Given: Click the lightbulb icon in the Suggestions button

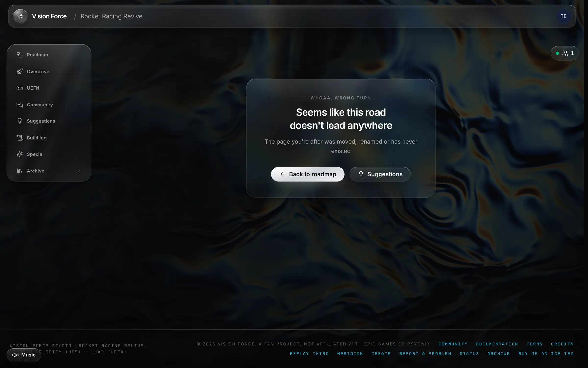Looking at the screenshot, I should click(361, 174).
